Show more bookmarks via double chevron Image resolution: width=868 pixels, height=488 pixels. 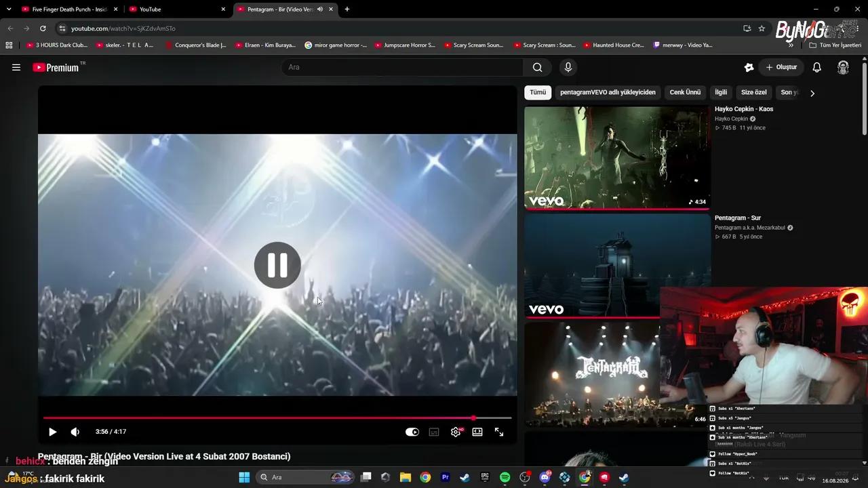tap(791, 45)
